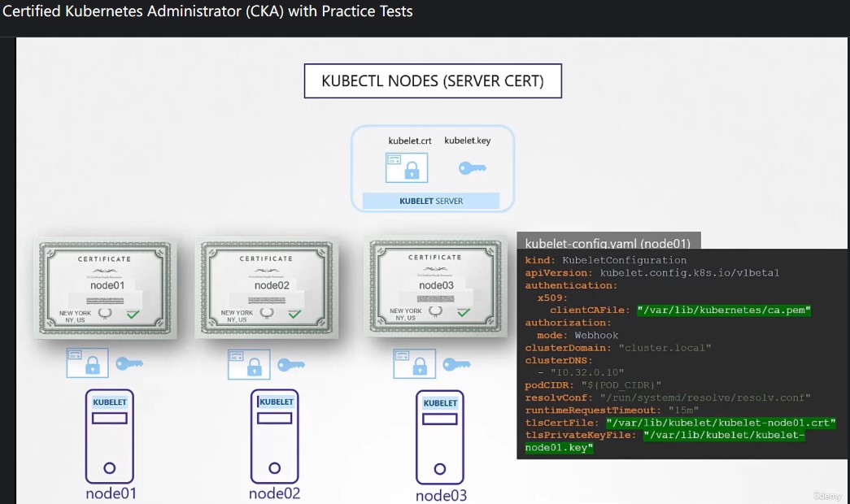Click the key icon under node03 certificate
Screen dimensions: 850x504
point(456,364)
